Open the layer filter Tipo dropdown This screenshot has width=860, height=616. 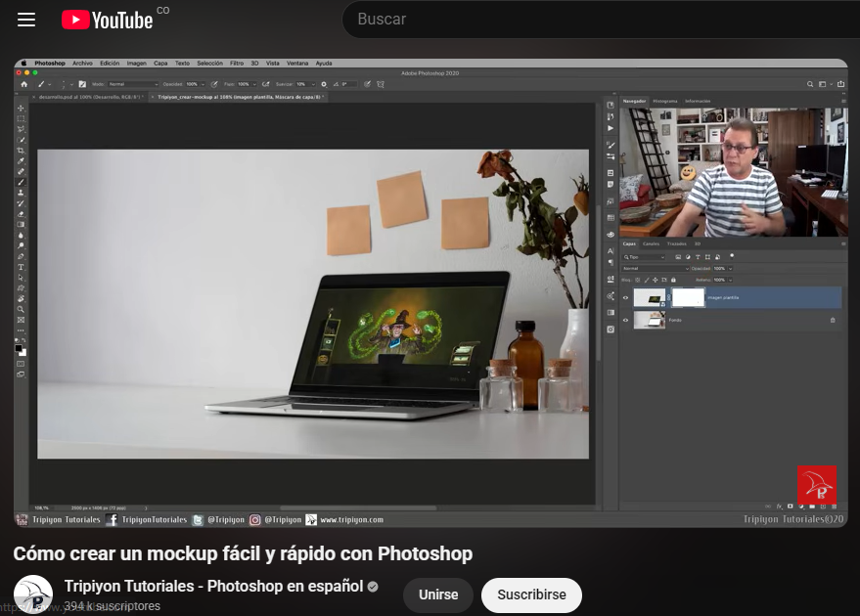click(644, 257)
